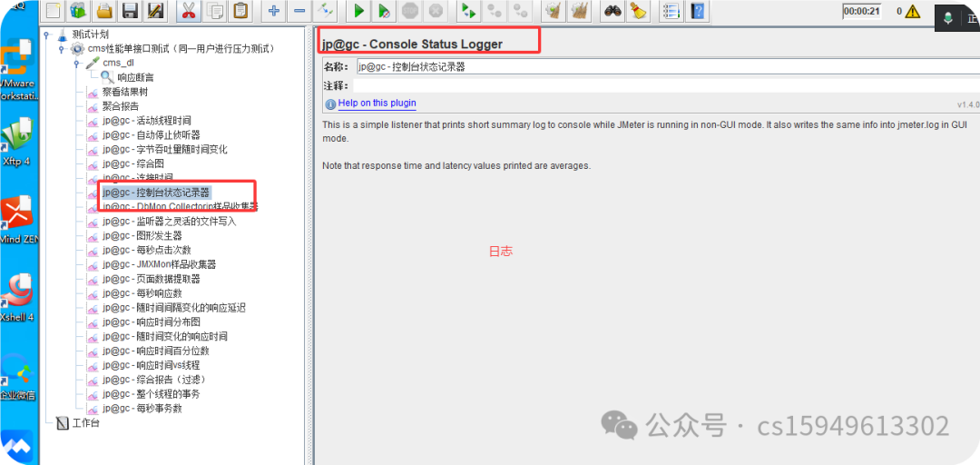
Task: Click the Save As pencil-floppy icon
Action: [156, 10]
